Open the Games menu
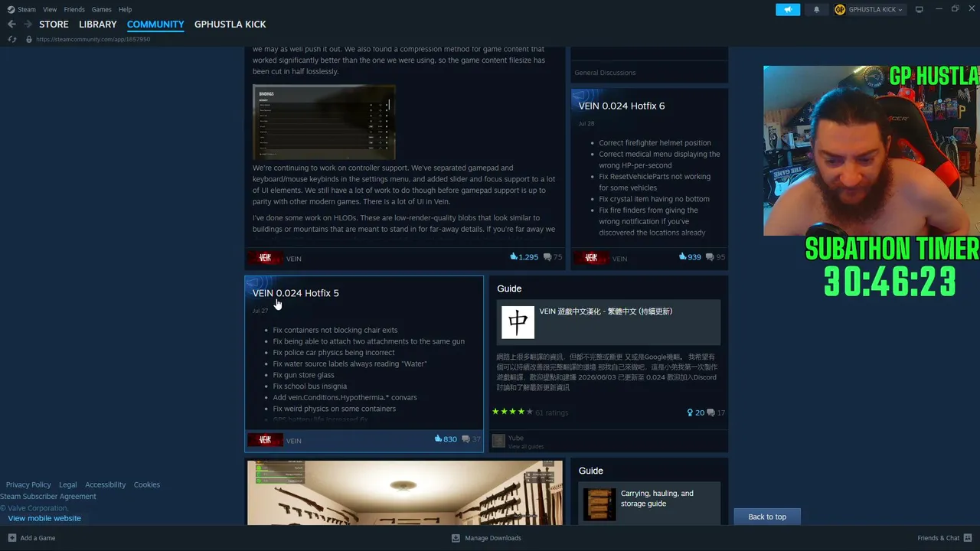 click(102, 9)
